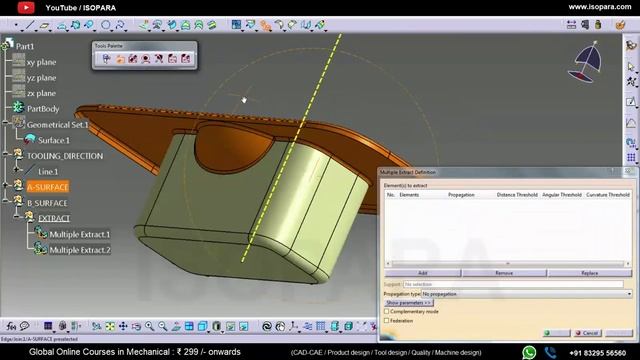Click the axis system icon
The height and width of the screenshot is (360, 640).
tap(293, 326)
